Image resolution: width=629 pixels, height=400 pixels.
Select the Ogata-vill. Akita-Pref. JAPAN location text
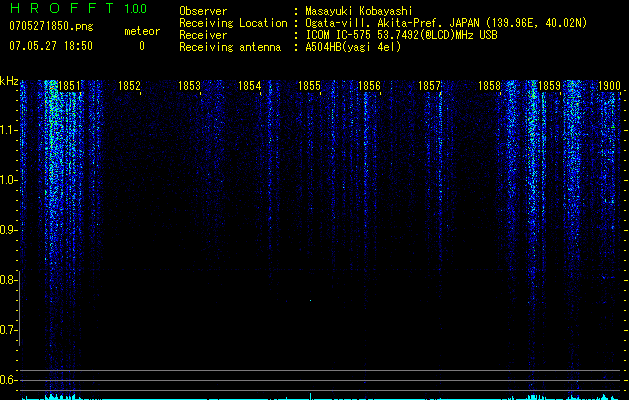pyautogui.click(x=446, y=23)
